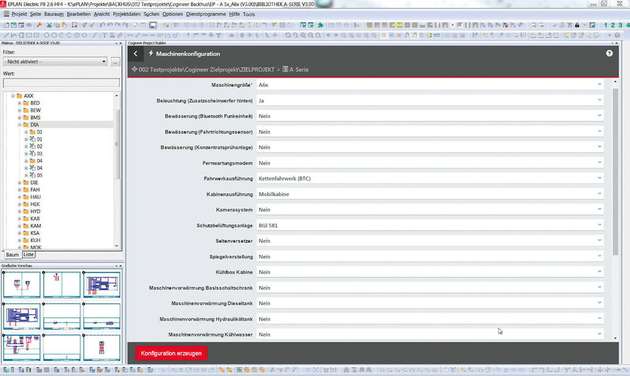Open the Fahrwerkausführung dropdown showing Kettenfahrwerk
630x376 pixels.
click(x=430, y=178)
